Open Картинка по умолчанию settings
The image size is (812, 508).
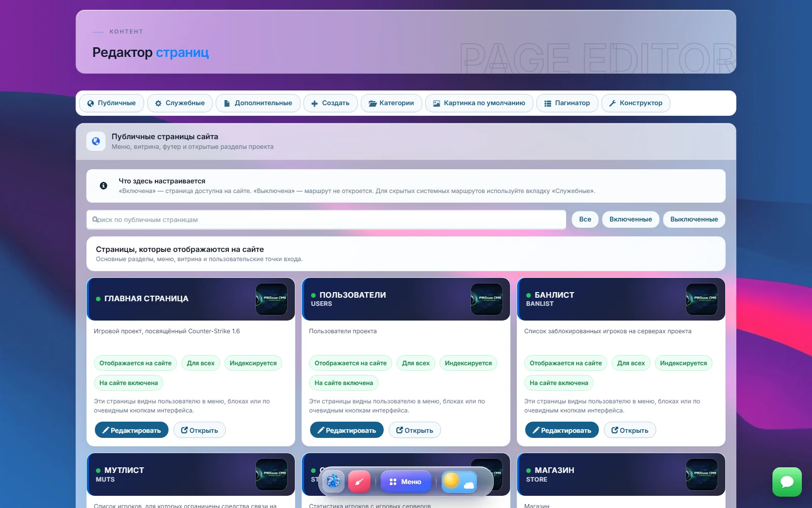tap(479, 103)
